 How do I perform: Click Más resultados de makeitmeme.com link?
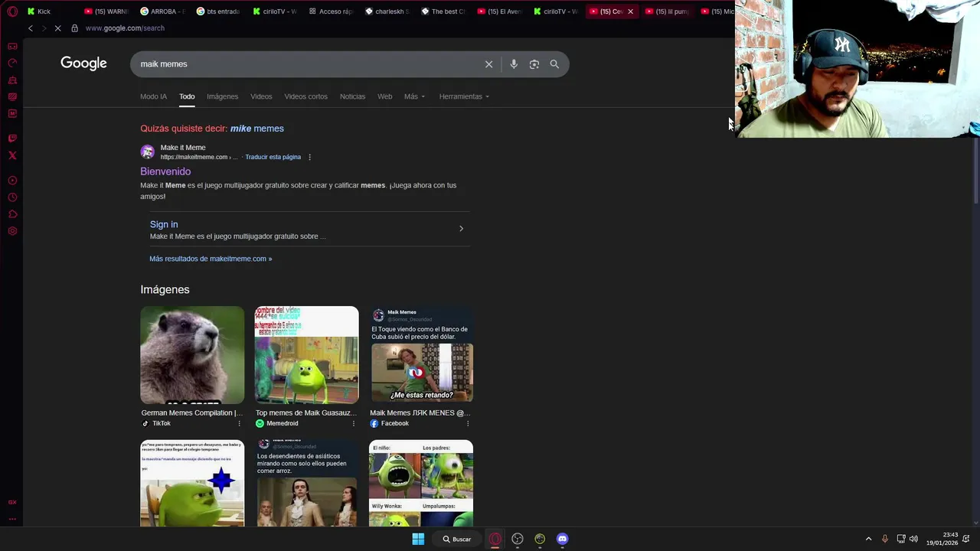tap(211, 259)
